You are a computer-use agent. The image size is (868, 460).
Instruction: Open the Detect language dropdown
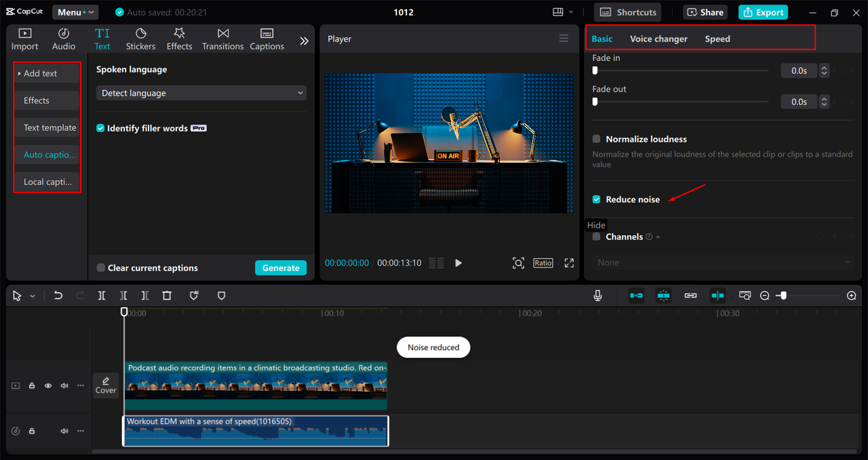201,93
